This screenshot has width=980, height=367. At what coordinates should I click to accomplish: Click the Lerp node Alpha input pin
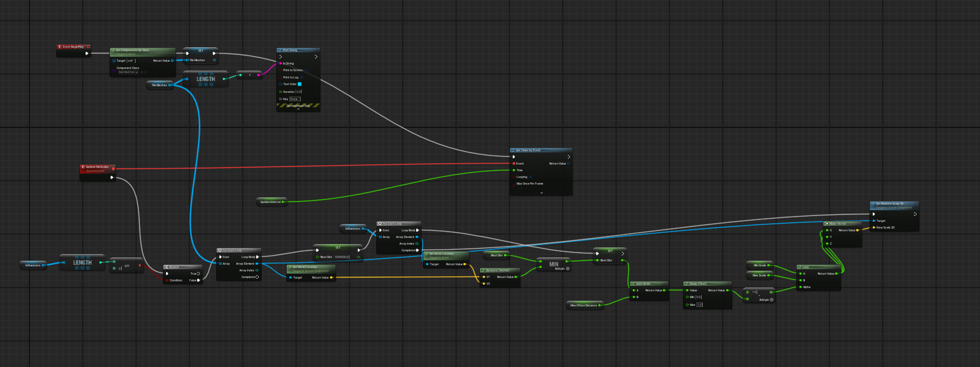coord(801,287)
